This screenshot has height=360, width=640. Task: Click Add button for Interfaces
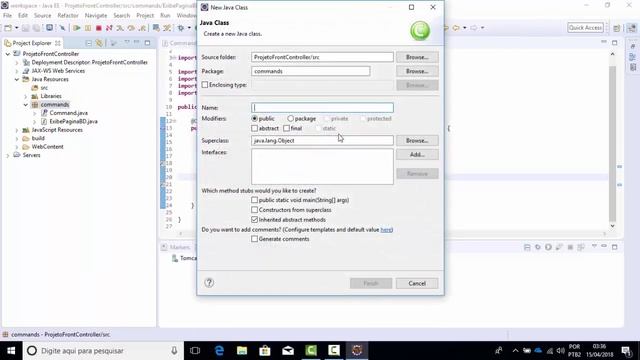[x=417, y=155]
